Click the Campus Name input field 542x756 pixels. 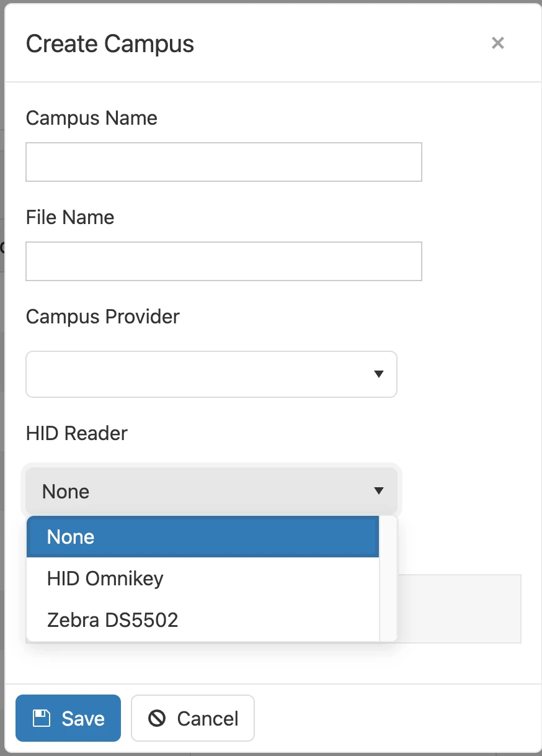click(x=224, y=162)
